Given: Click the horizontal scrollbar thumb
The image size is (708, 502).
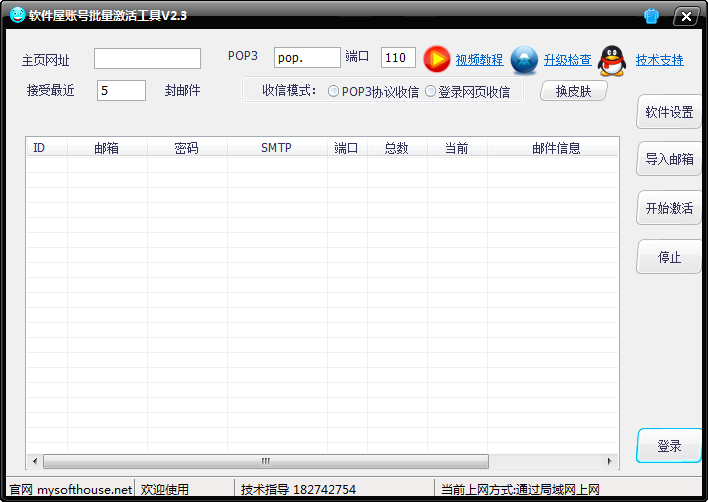Looking at the screenshot, I should point(266,461).
